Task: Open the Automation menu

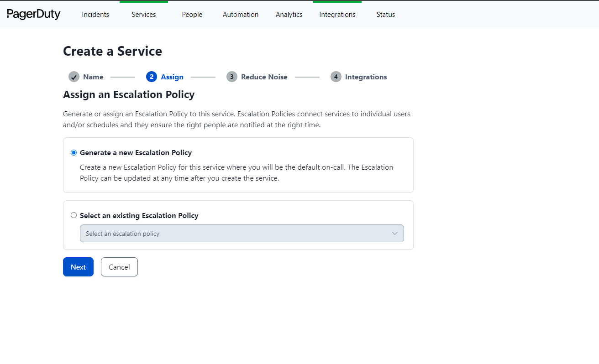Action: (241, 15)
